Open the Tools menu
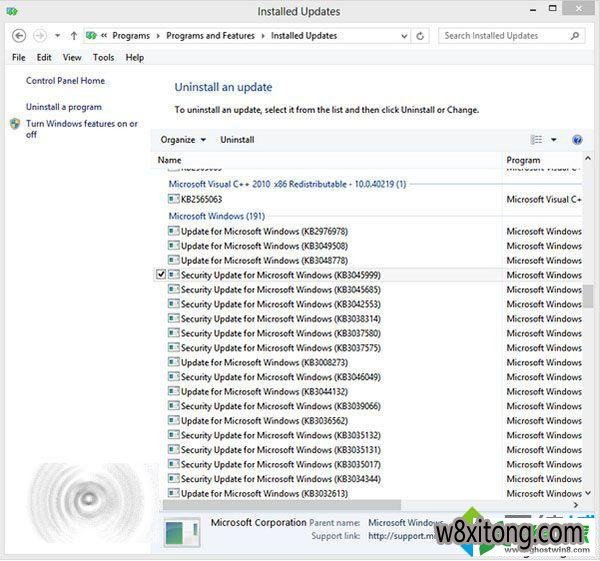This screenshot has height=561, width=600. [x=103, y=58]
